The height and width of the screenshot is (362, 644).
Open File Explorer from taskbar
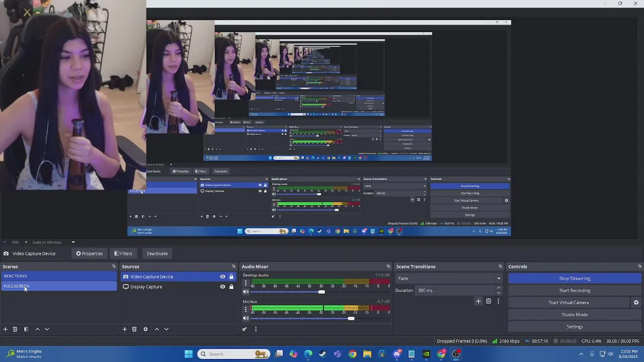(x=367, y=354)
